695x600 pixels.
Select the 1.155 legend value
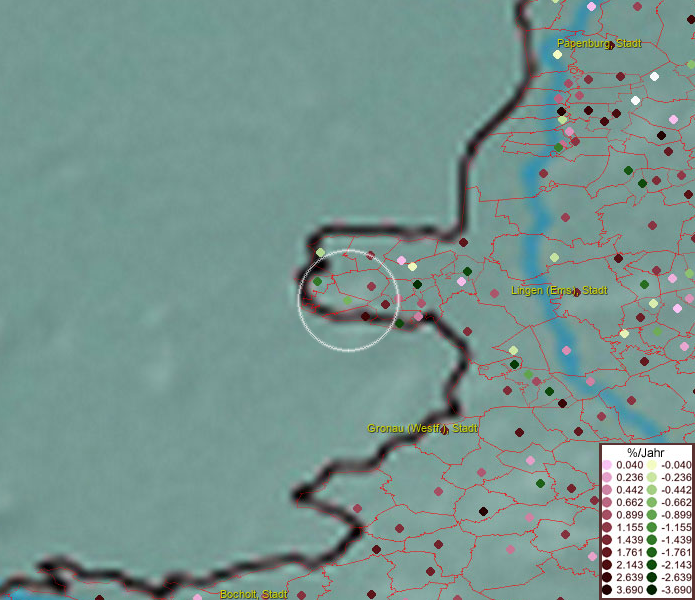[629, 527]
